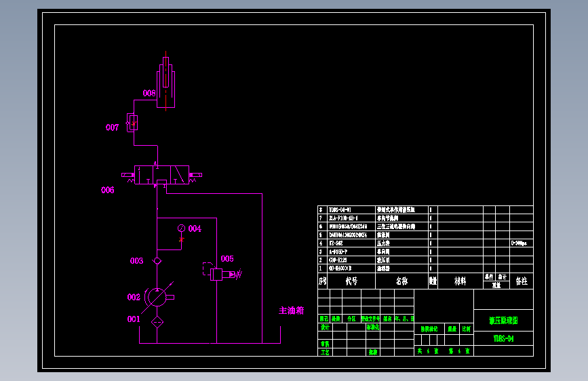Click the '006' label text
588x381 pixels.
click(x=108, y=190)
